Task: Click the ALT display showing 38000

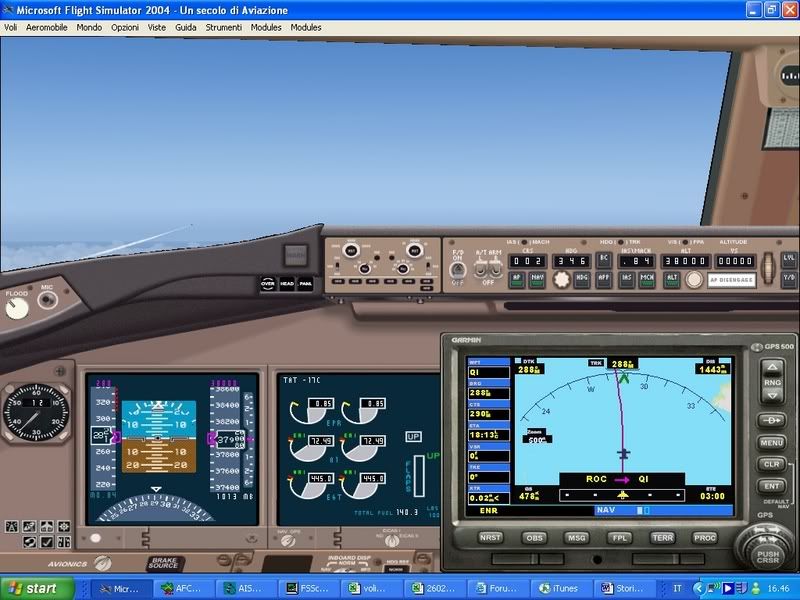Action: 686,261
